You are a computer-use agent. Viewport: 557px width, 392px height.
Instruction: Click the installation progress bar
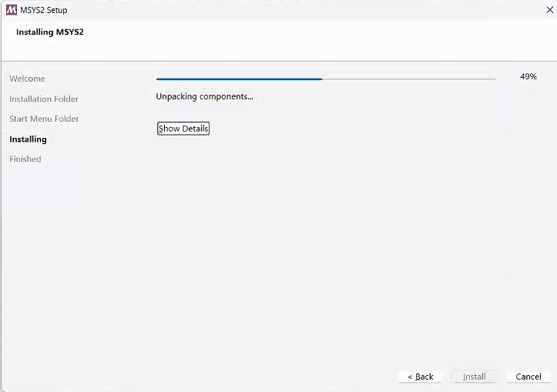tap(326, 79)
